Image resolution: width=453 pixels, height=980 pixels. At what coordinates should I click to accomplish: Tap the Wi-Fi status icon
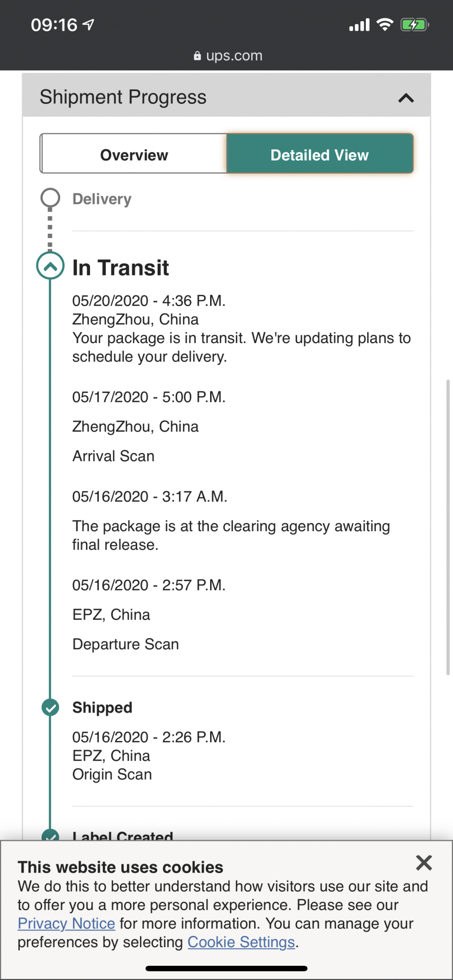[x=385, y=24]
